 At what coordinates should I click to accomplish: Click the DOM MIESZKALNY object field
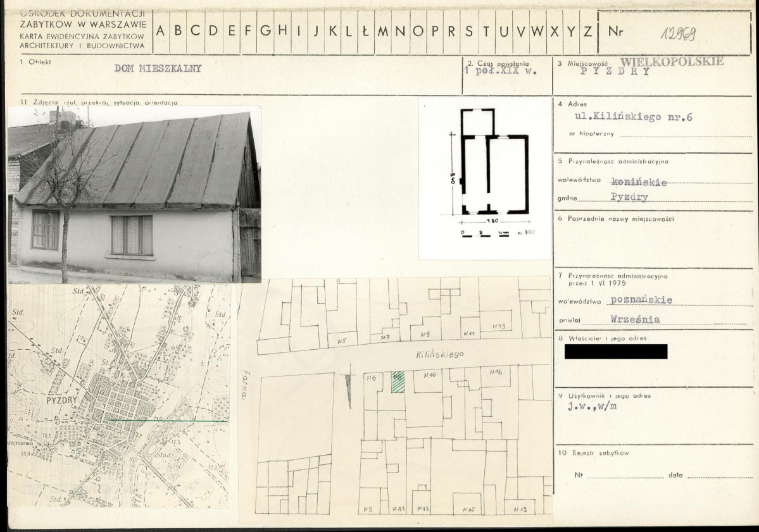(x=158, y=68)
